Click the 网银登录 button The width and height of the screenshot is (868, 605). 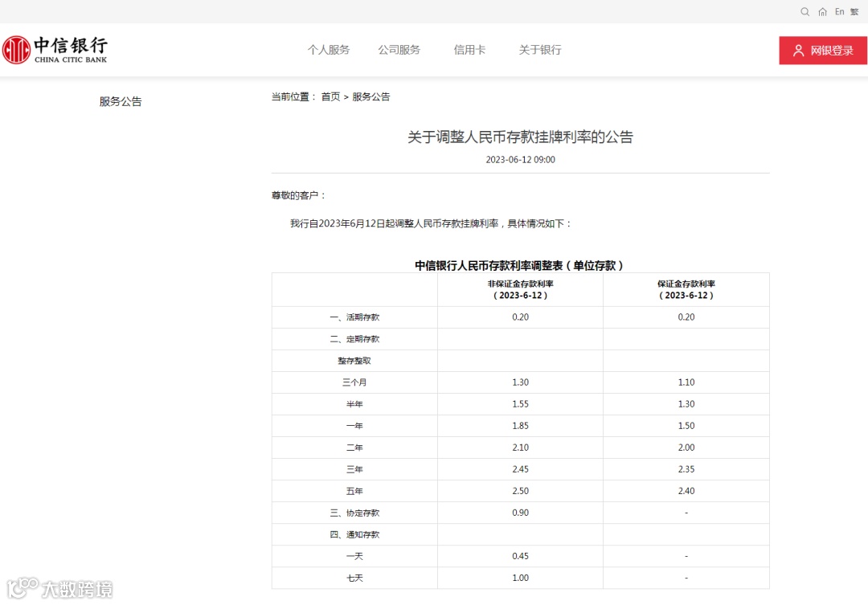coord(823,51)
